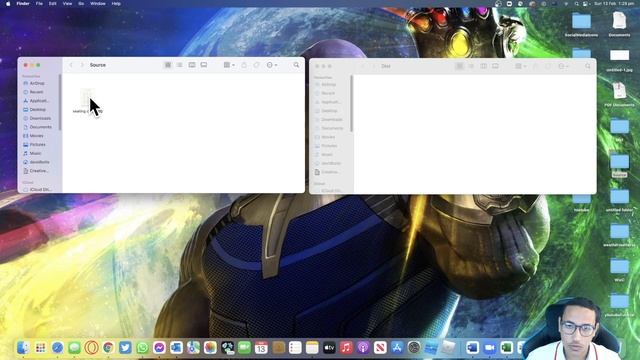Open the Help menu
Image resolution: width=640 pixels, height=360 pixels.
(x=116, y=4)
